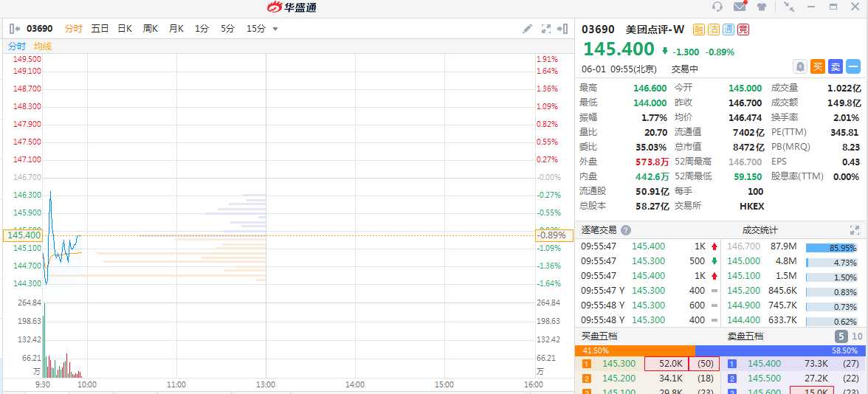Screen dimensions: 868x394
Task: Open help icon next to 逐笔交易
Action: pos(626,230)
